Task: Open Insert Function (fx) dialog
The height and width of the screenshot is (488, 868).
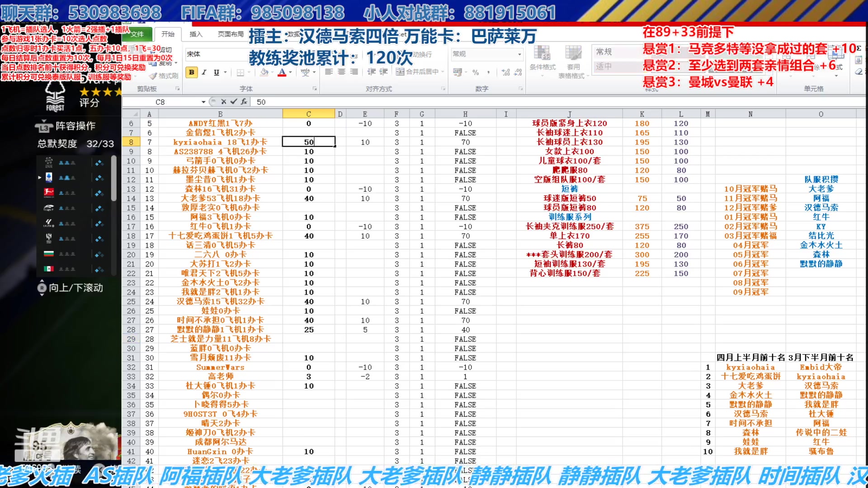Action: 244,102
